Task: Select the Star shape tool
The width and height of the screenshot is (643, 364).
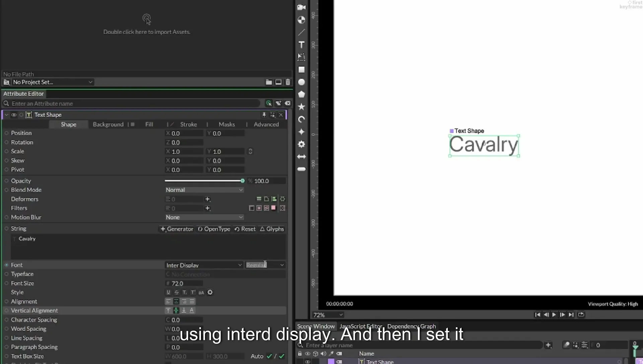Action: [301, 107]
